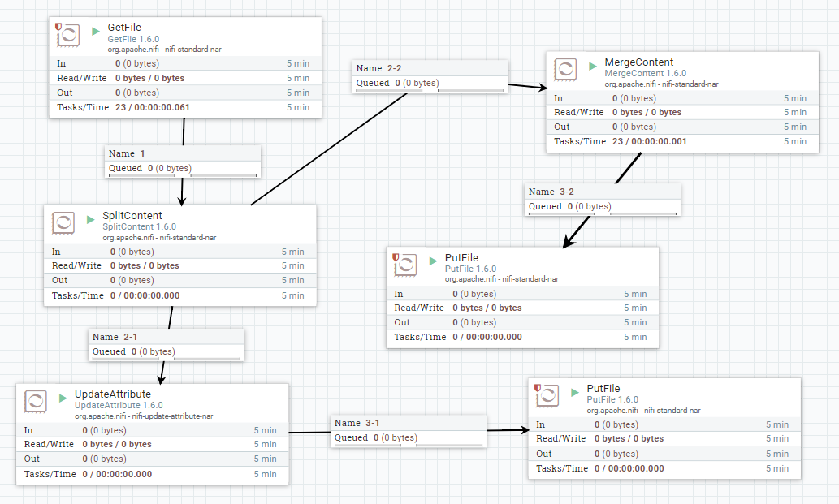Screen dimensions: 839x504
Task: Select the connection labeled Name 2-1
Action: point(167,344)
